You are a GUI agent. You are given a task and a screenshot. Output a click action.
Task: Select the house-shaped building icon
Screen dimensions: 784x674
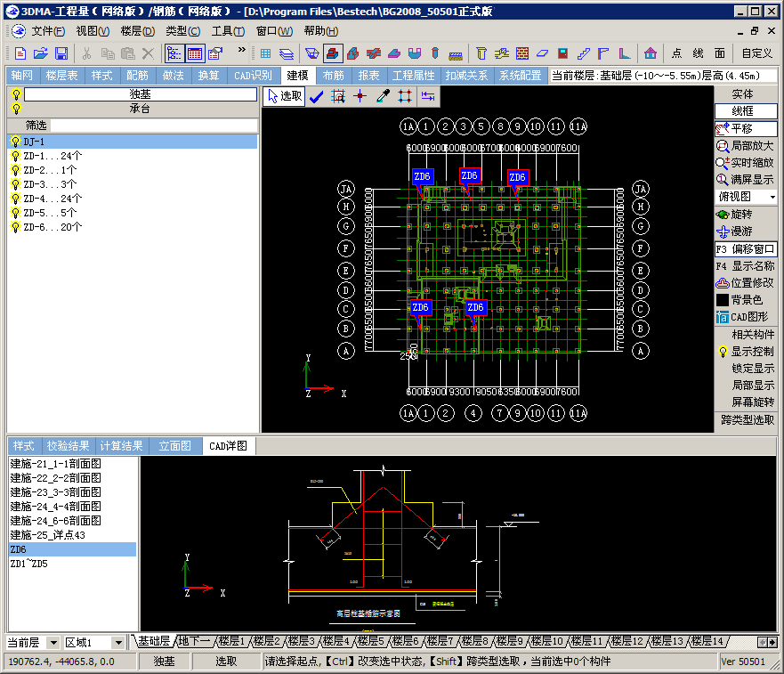tap(650, 53)
